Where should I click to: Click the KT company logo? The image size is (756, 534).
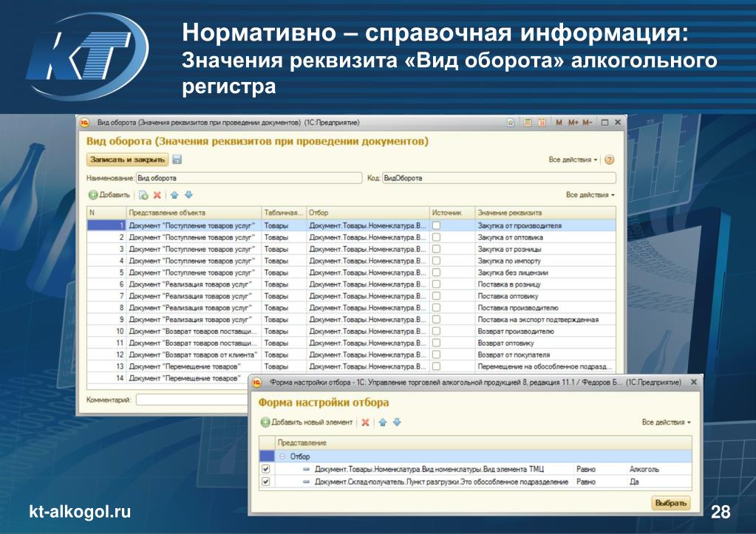(x=86, y=55)
